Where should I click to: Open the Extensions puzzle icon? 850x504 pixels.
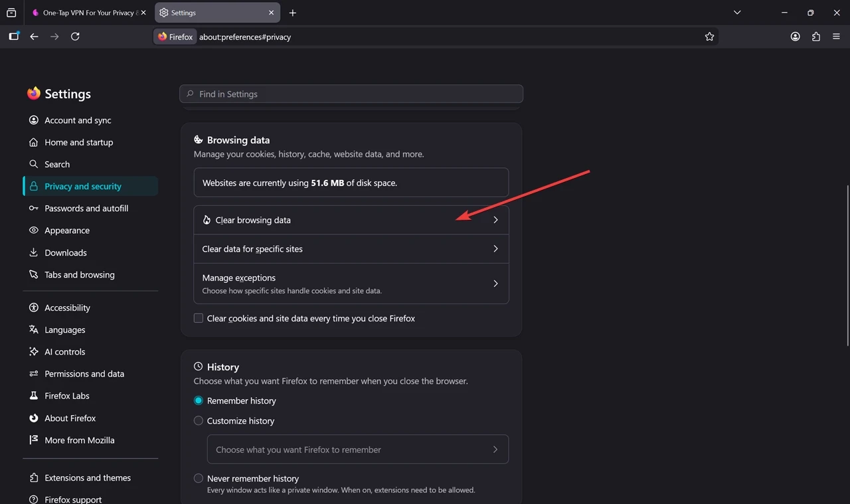click(x=815, y=37)
